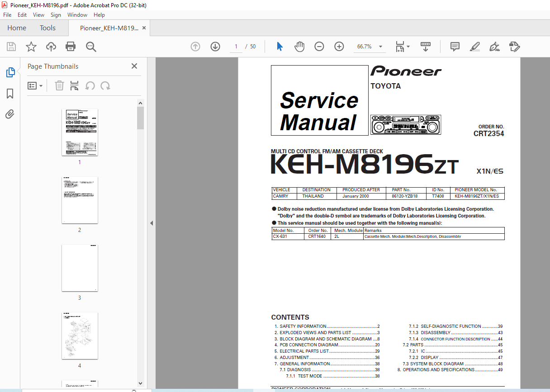Print the document with the printer icon

tap(71, 47)
